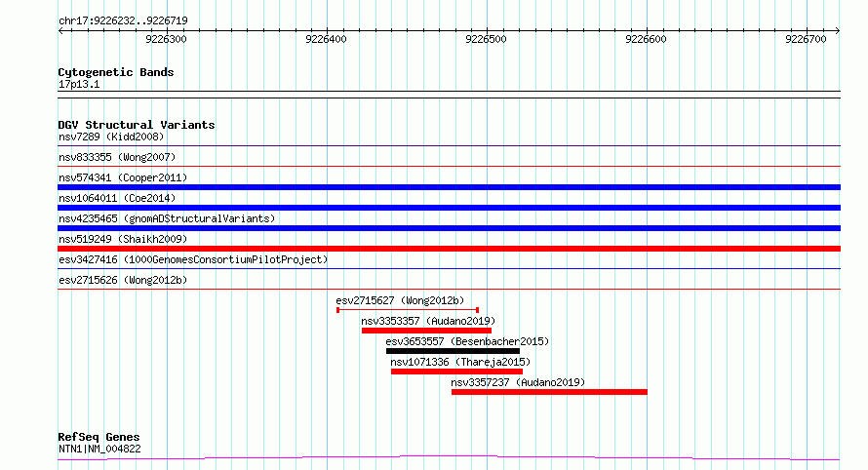Image resolution: width=868 pixels, height=470 pixels.
Task: Click the 9226700 ruler tick label
Action: click(x=806, y=39)
